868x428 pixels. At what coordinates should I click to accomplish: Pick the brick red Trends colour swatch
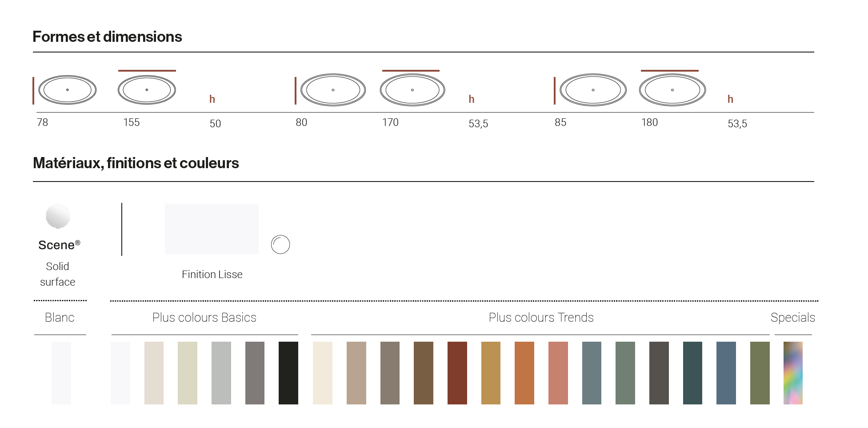[x=457, y=373]
